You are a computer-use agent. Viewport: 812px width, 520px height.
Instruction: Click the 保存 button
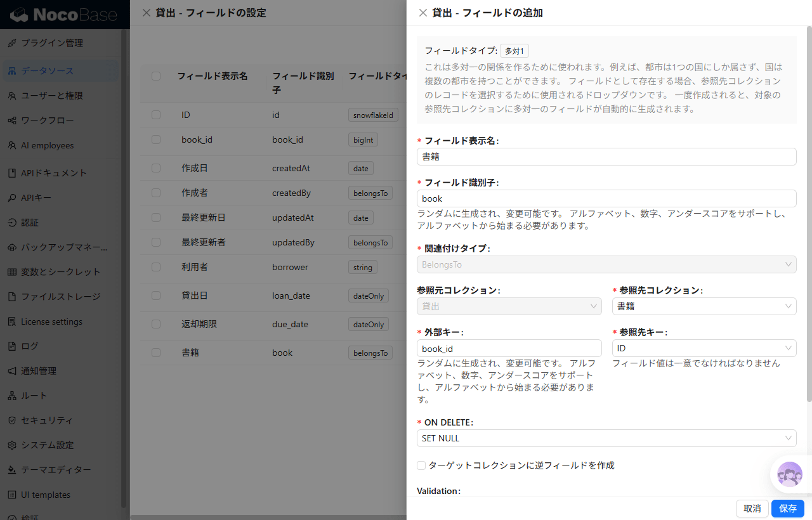point(788,509)
